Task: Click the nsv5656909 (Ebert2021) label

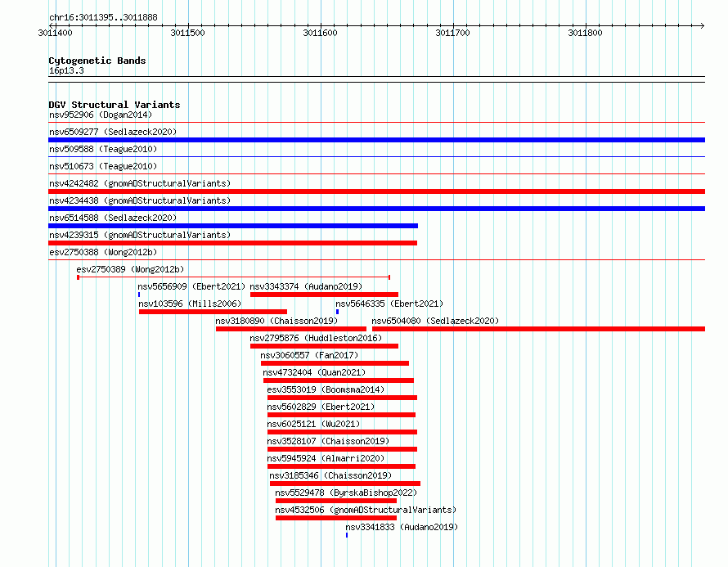Action: click(x=191, y=286)
